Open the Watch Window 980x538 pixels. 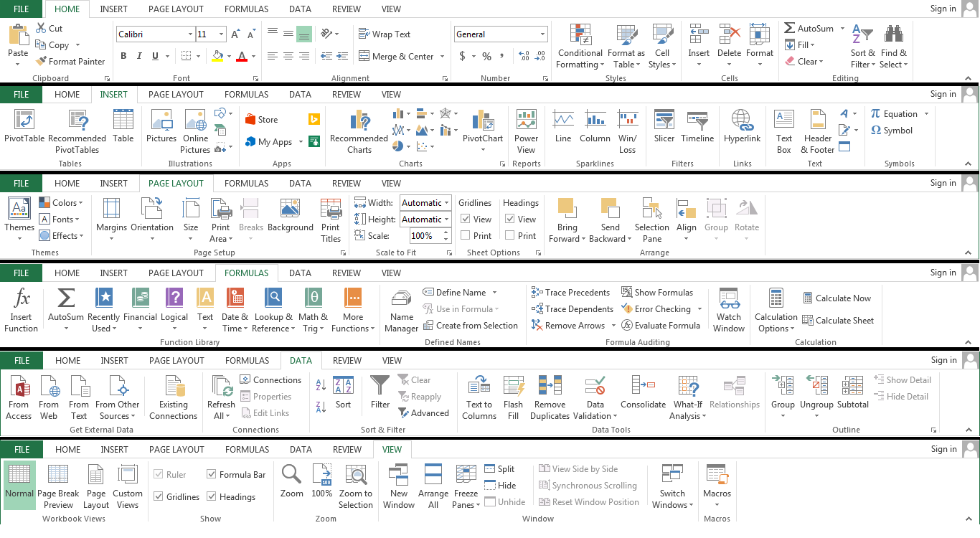(729, 310)
